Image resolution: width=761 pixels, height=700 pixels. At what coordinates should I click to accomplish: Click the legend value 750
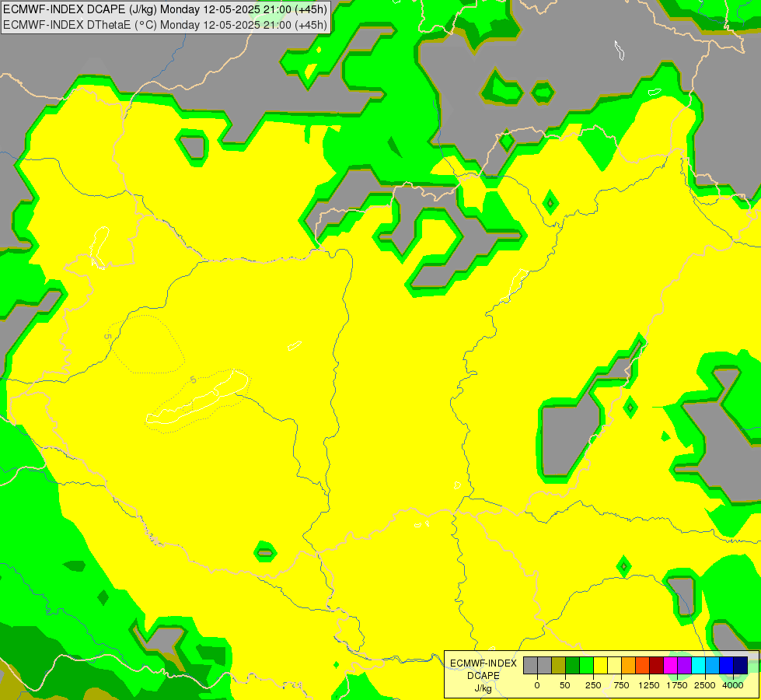pos(621,685)
